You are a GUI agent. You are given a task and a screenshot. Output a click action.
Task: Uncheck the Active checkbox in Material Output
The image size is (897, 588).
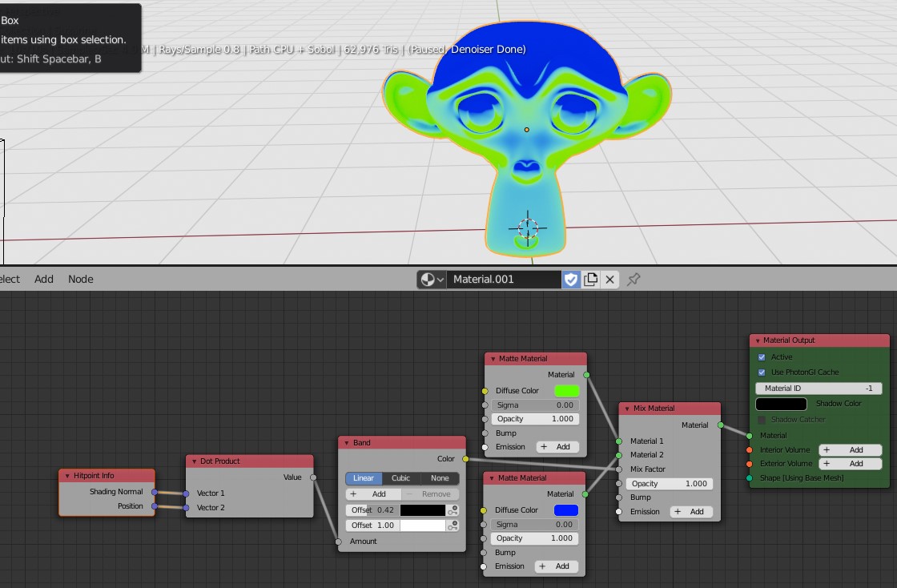coord(762,357)
